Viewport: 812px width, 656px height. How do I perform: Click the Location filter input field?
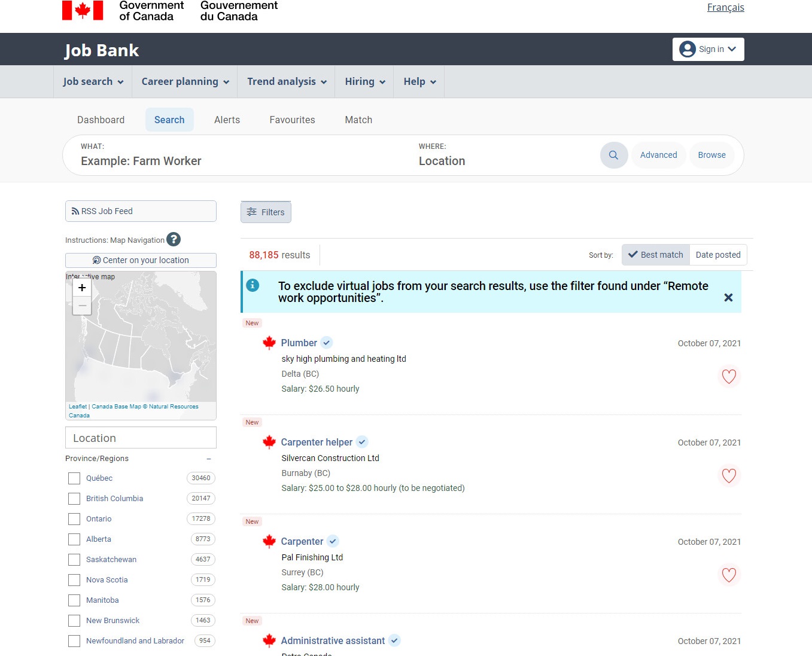coord(141,438)
